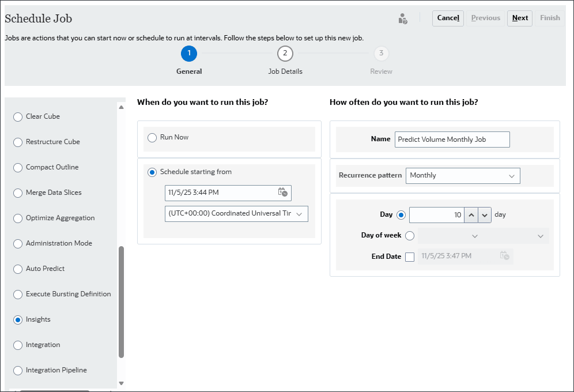Image resolution: width=574 pixels, height=392 pixels.
Task: Select the Run Now option
Action: [152, 138]
